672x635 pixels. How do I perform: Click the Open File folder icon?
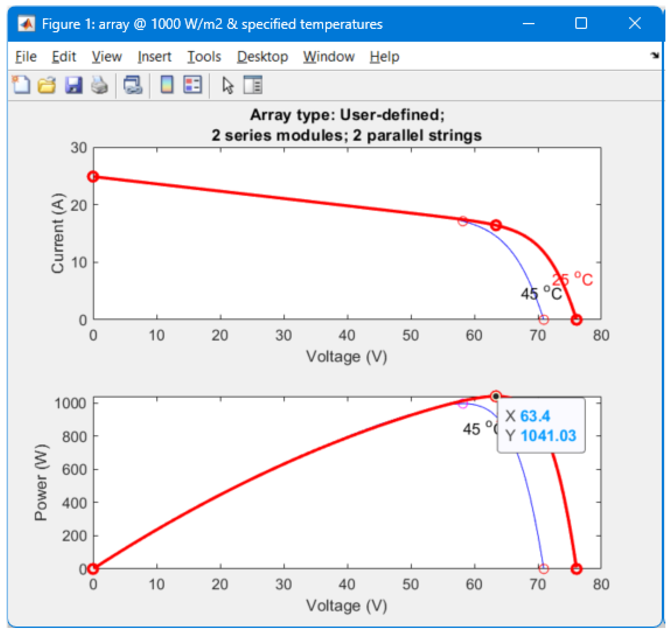coord(47,85)
